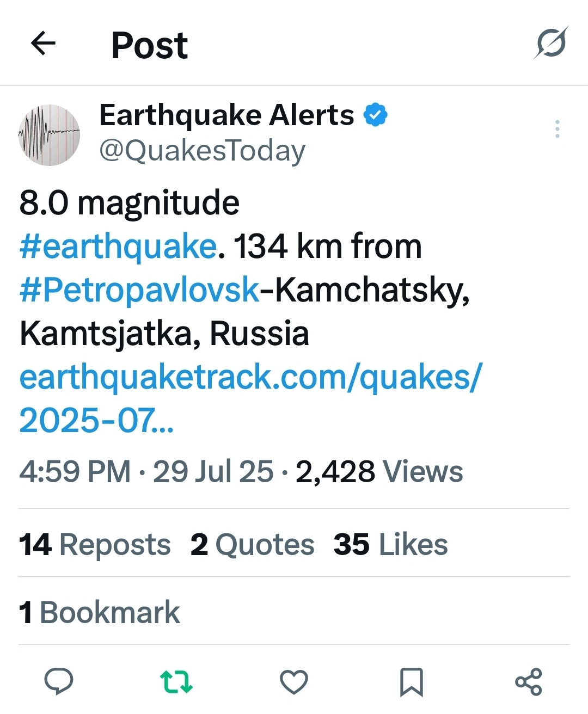Viewport: 588px width, 714px height.
Task: Tap the Earthquake Alerts display name
Action: 226,115
